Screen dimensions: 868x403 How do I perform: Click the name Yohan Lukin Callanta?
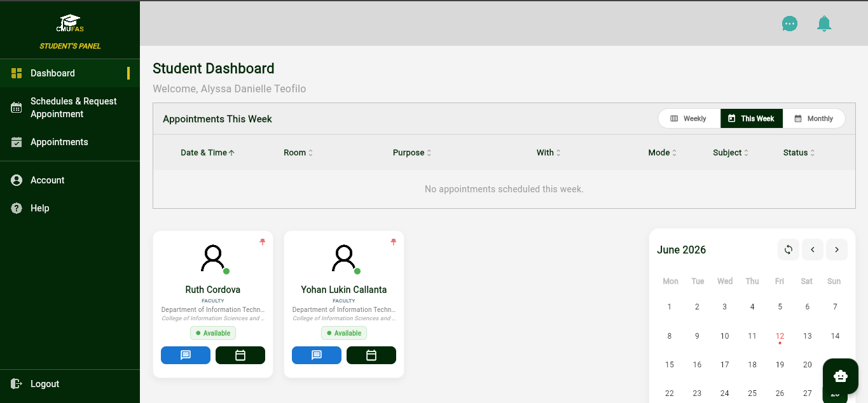tap(344, 290)
